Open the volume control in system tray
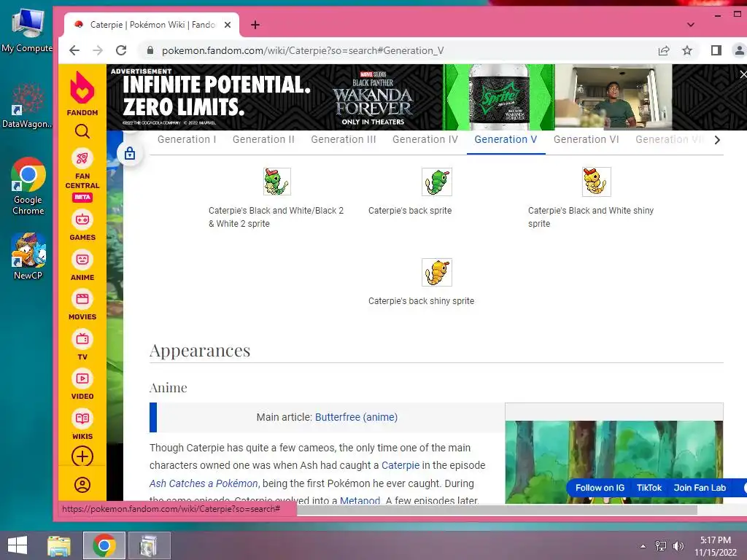Image resolution: width=747 pixels, height=560 pixels. tap(678, 545)
